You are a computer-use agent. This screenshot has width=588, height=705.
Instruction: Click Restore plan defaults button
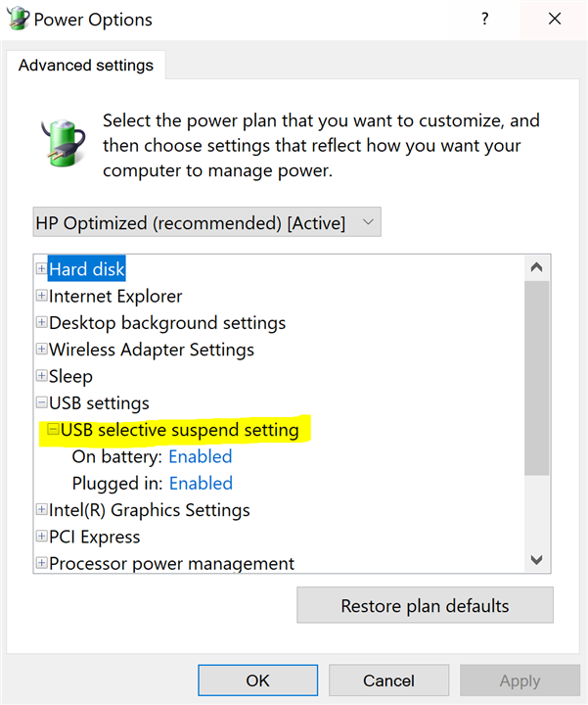pyautogui.click(x=425, y=605)
